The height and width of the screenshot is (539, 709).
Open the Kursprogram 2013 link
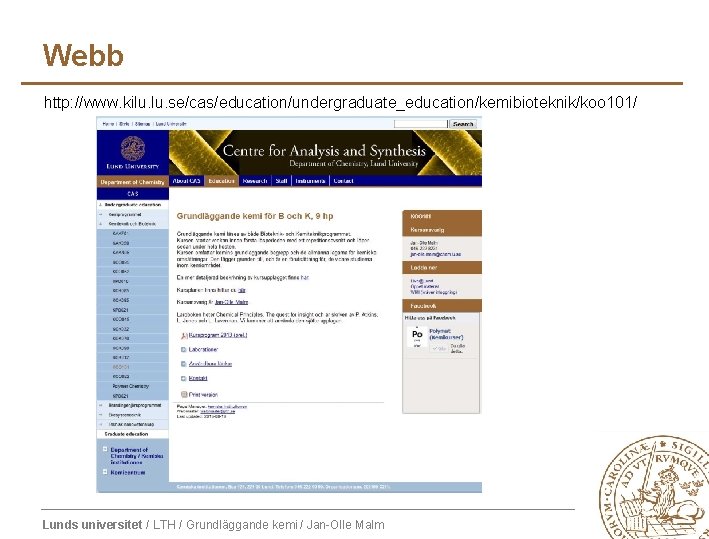(218, 335)
